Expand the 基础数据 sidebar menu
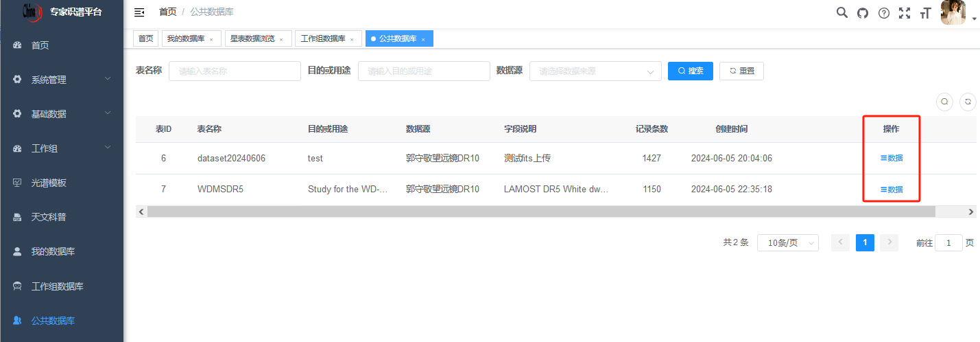980x342 pixels. coord(62,114)
